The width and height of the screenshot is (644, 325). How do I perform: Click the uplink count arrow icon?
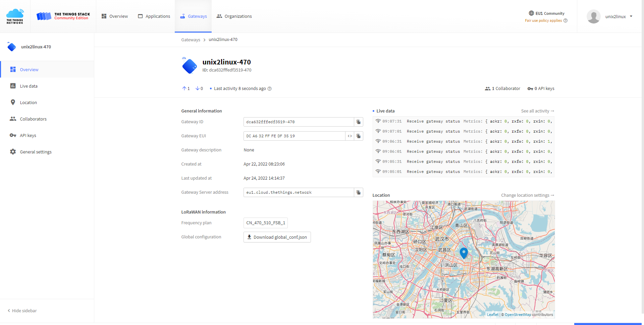click(x=184, y=88)
